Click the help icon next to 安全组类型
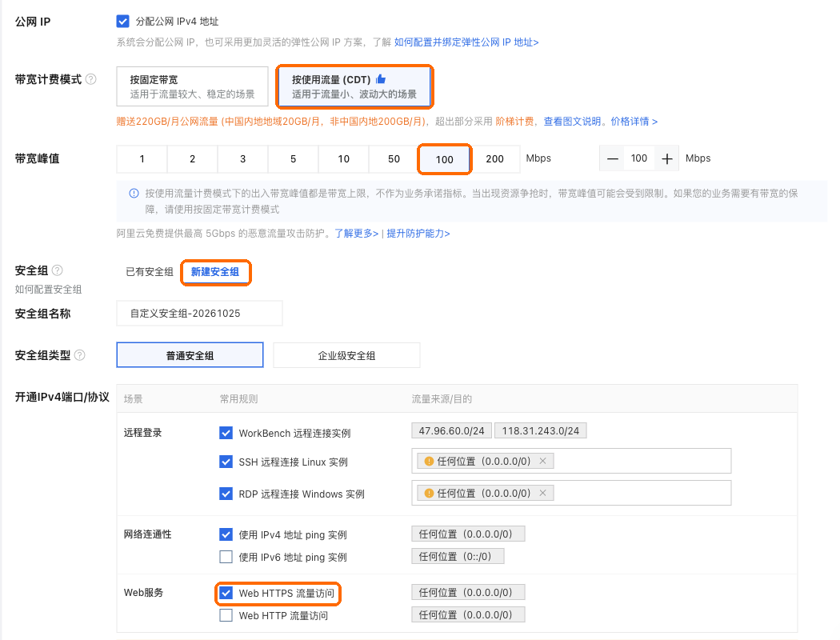Screen dimensions: 840x640 tap(80, 355)
